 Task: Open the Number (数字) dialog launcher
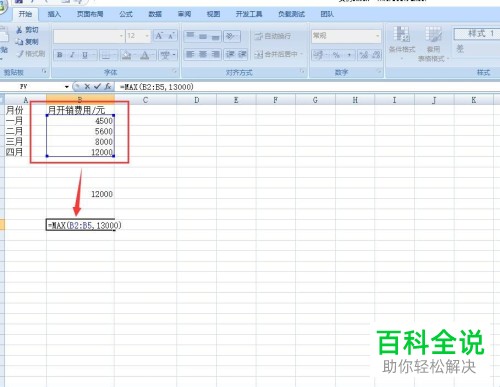(379, 71)
